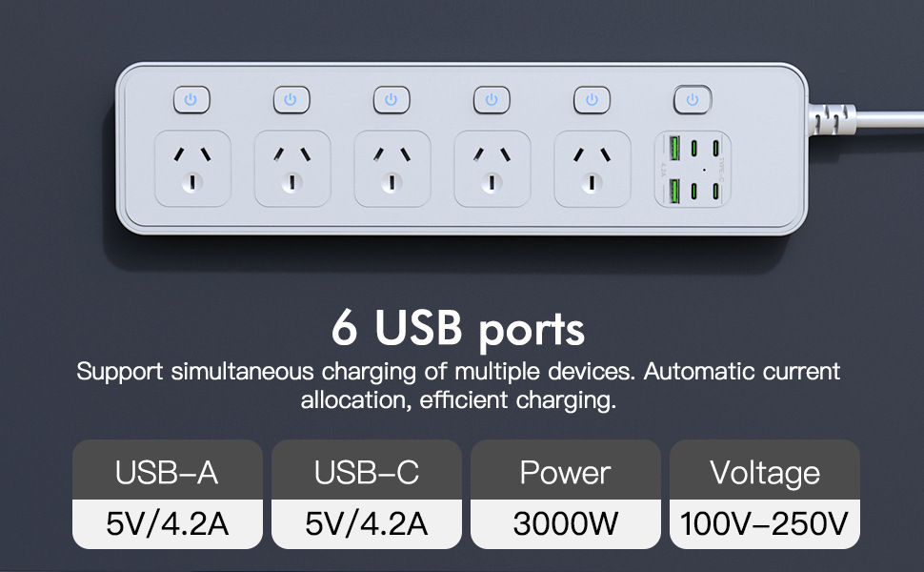The width and height of the screenshot is (924, 572).
Task: Click the lower green USB-A port
Action: click(674, 192)
